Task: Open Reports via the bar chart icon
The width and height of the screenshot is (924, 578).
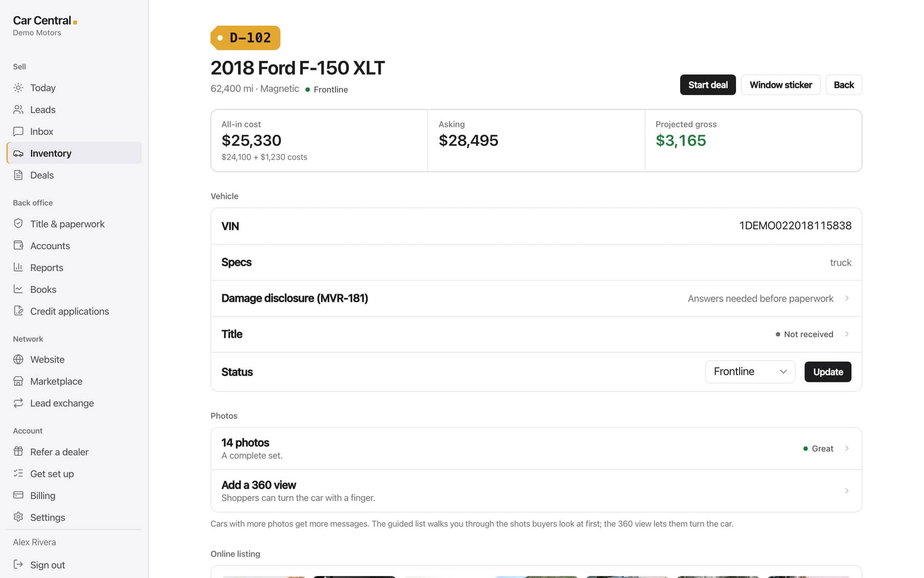Action: pyautogui.click(x=18, y=267)
